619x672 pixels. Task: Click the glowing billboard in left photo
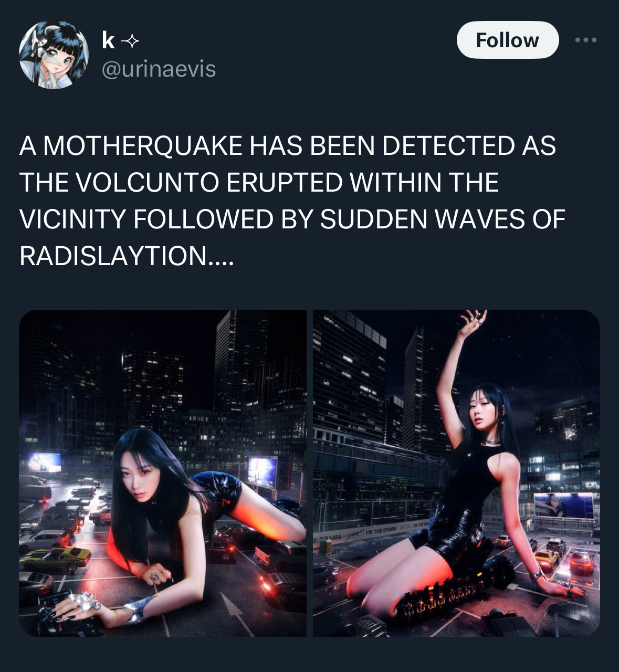tap(263, 470)
